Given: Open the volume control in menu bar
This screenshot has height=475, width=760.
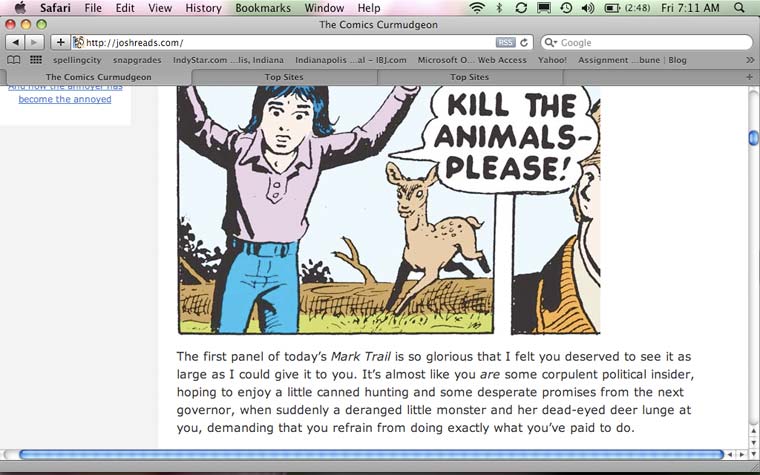Looking at the screenshot, I should click(588, 8).
